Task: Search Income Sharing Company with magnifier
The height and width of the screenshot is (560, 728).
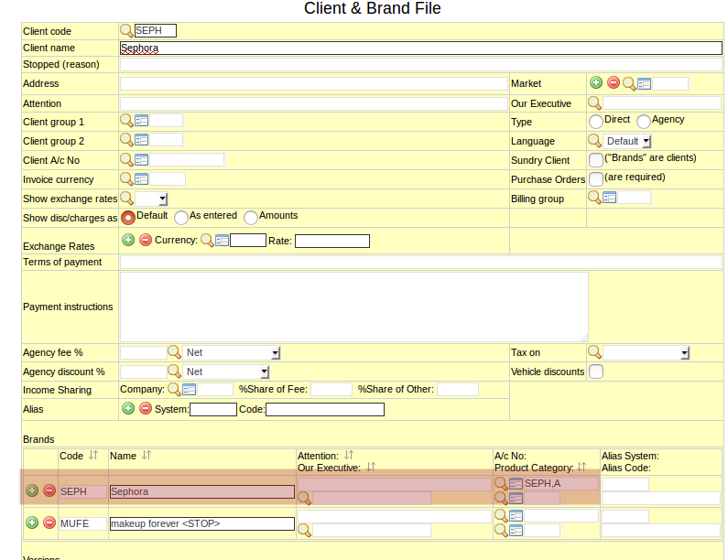Action: click(174, 389)
